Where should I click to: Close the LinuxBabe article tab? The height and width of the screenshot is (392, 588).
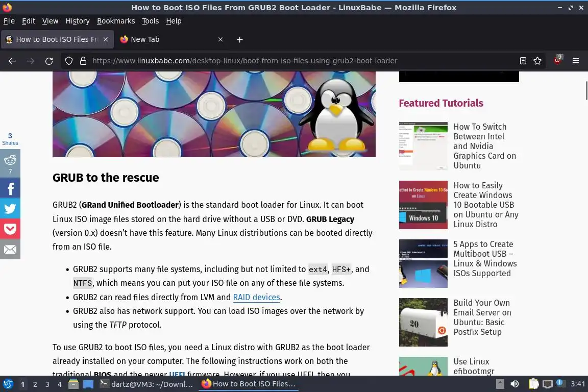pos(106,39)
